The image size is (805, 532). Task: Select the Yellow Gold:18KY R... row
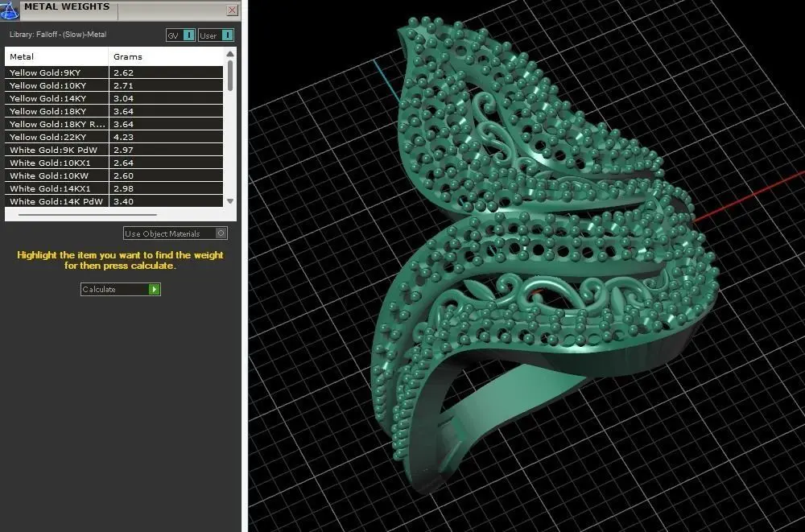pos(114,124)
